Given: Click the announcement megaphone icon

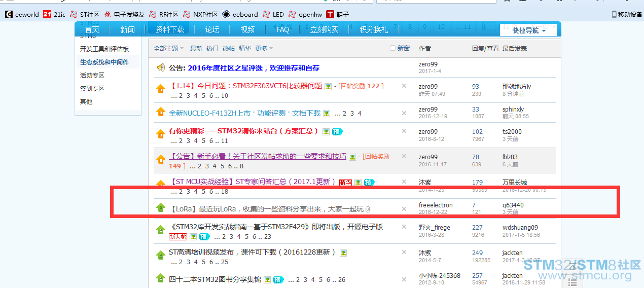Looking at the screenshot, I should click(161, 67).
